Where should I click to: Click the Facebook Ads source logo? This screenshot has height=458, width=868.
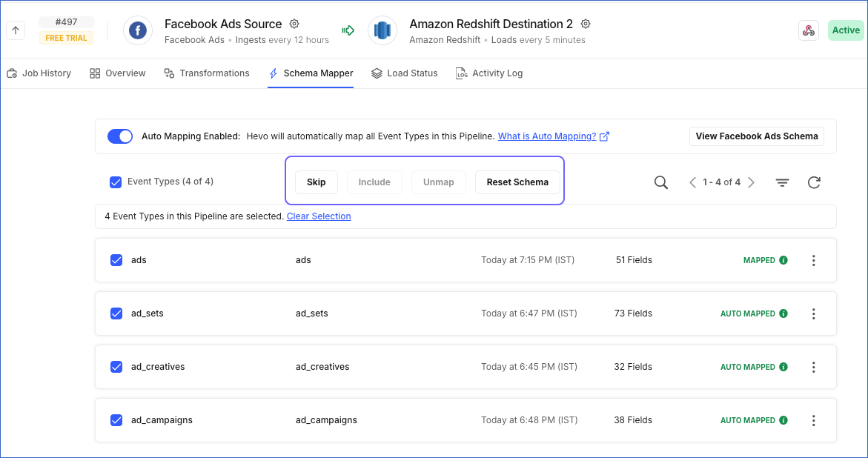point(138,30)
